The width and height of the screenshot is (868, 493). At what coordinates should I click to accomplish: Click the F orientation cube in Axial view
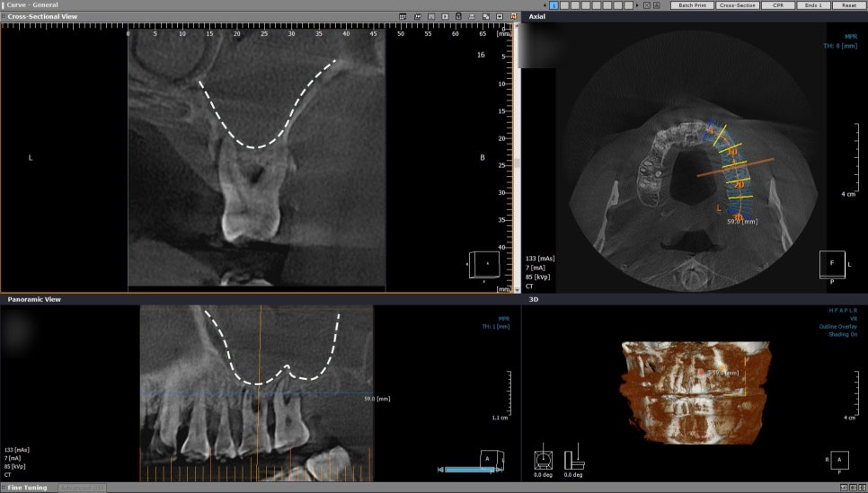pos(833,265)
